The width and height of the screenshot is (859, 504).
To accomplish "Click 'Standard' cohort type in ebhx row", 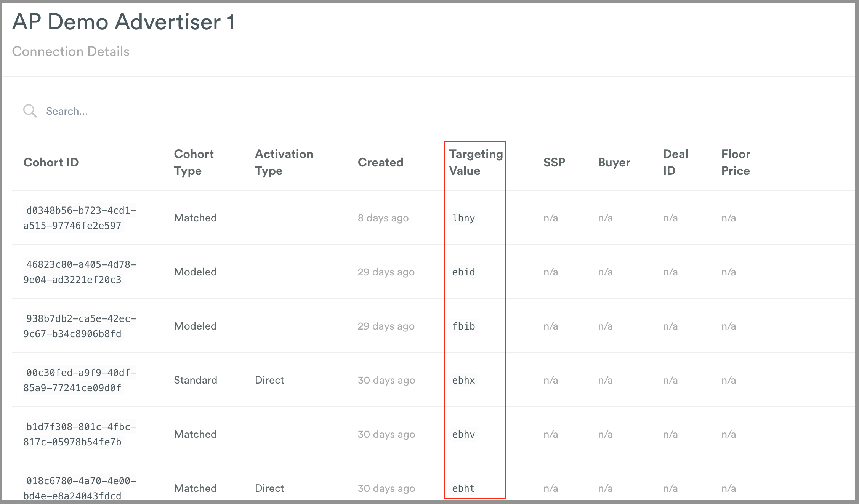I will tap(196, 380).
